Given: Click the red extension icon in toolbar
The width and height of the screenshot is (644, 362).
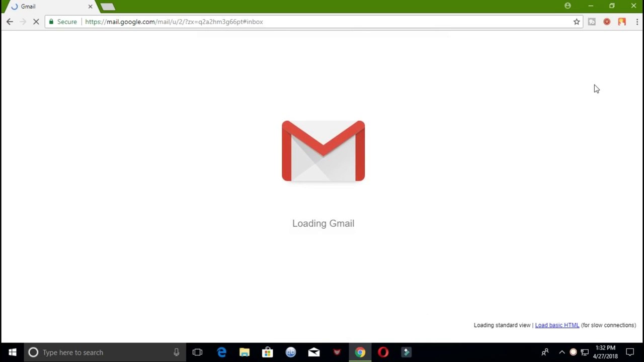Looking at the screenshot, I should (607, 22).
